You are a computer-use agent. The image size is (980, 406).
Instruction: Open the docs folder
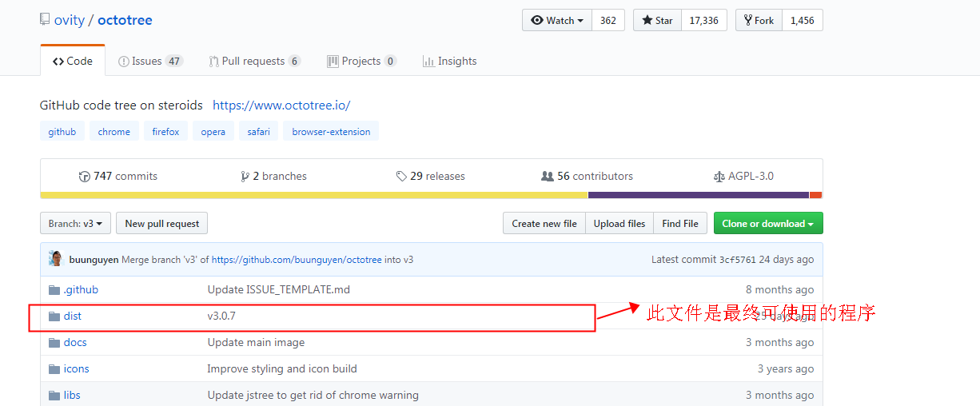(x=75, y=342)
